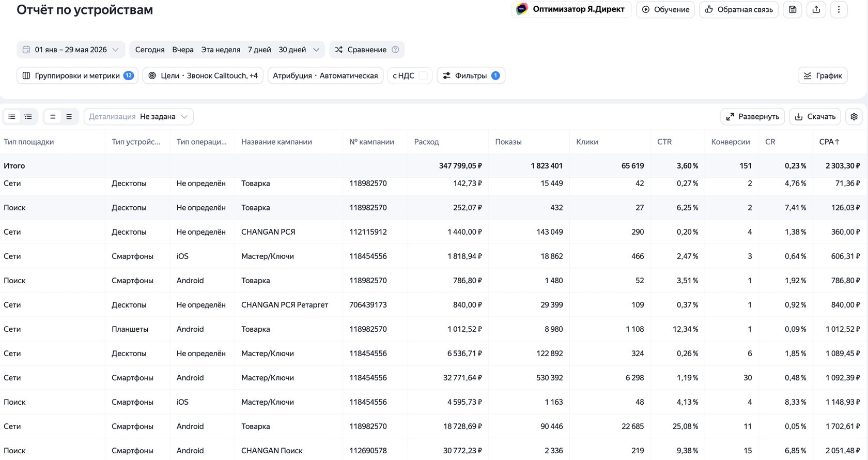Click the 2 051,48 ₽ CPA value
Screen dimensions: 868x460
click(843, 451)
